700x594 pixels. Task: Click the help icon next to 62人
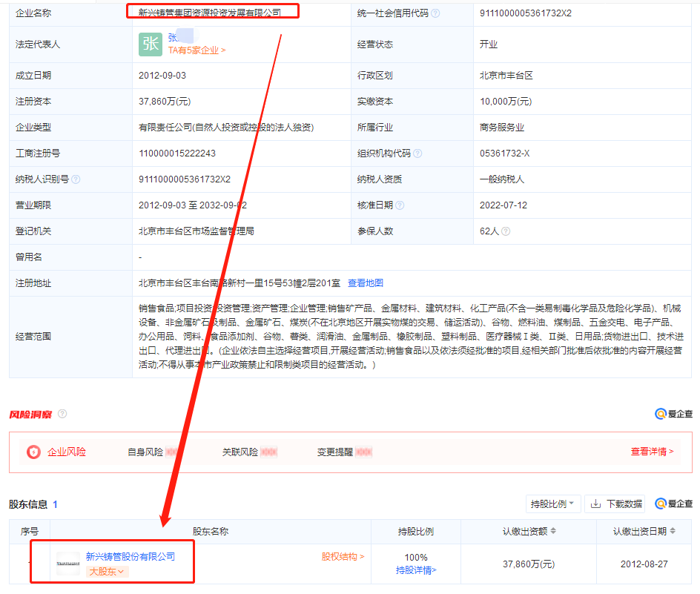coord(506,231)
